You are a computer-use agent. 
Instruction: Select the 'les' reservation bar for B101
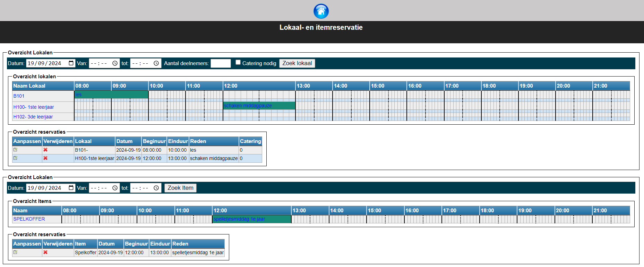coord(111,95)
